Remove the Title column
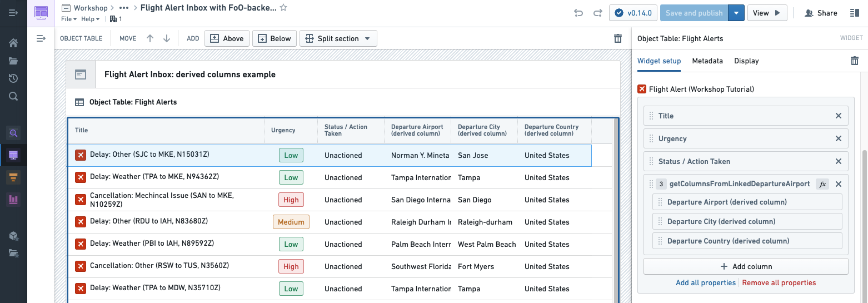This screenshot has height=303, width=868. point(839,116)
